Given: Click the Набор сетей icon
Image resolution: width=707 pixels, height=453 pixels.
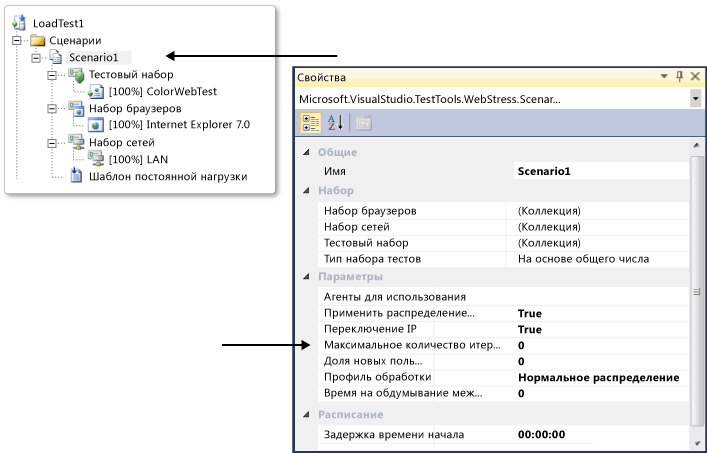Looking at the screenshot, I should [x=76, y=142].
